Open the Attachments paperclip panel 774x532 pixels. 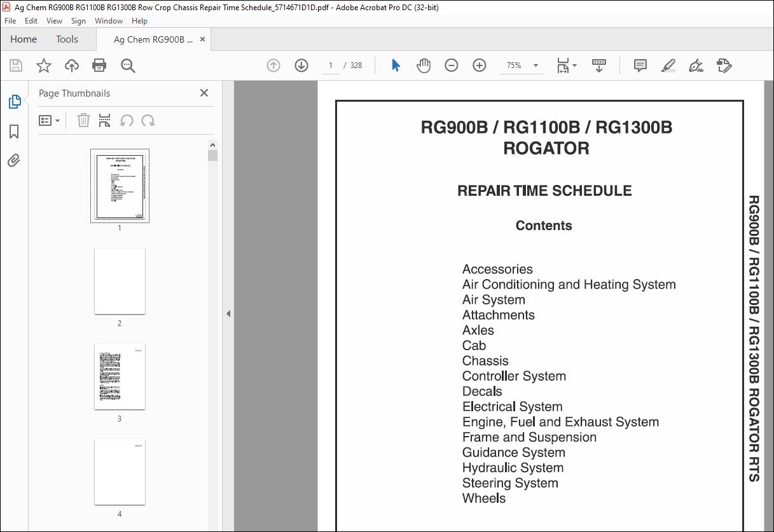(x=14, y=160)
